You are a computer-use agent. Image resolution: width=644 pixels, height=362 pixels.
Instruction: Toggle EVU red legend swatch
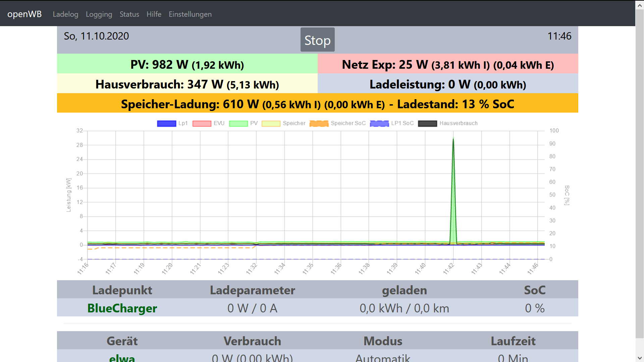[202, 123]
